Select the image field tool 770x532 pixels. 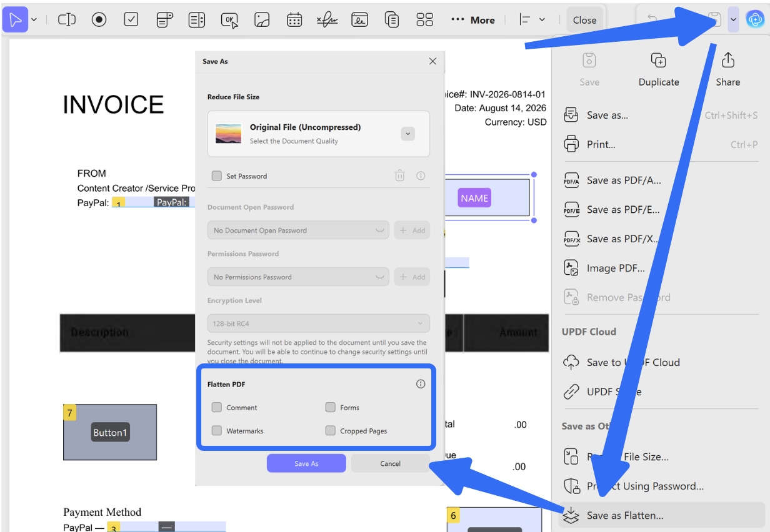[x=262, y=19]
